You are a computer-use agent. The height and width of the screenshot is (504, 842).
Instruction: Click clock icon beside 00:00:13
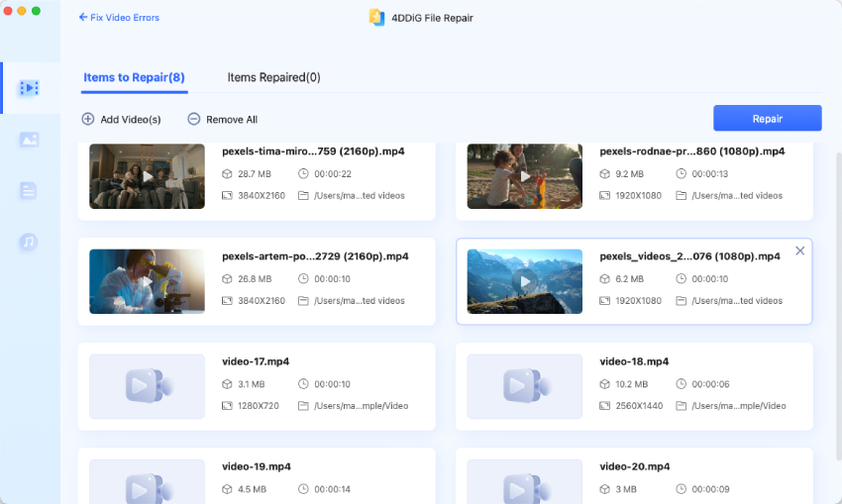point(681,173)
